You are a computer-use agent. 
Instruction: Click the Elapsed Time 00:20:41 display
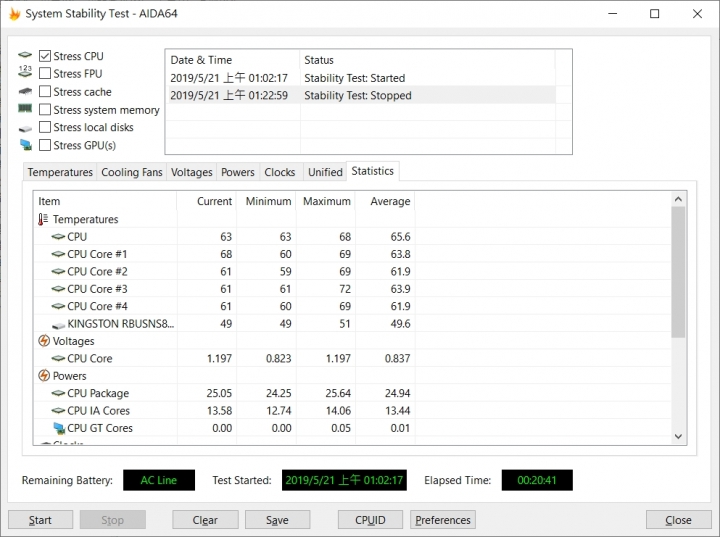click(x=537, y=480)
